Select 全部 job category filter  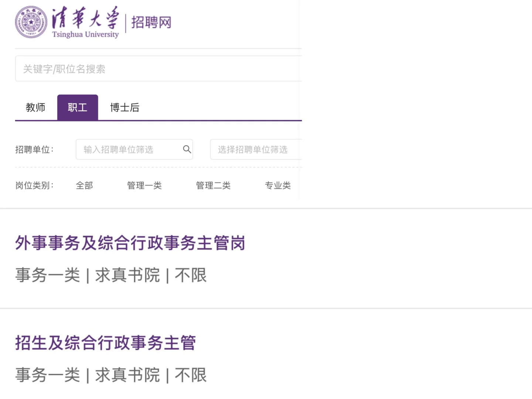84,185
